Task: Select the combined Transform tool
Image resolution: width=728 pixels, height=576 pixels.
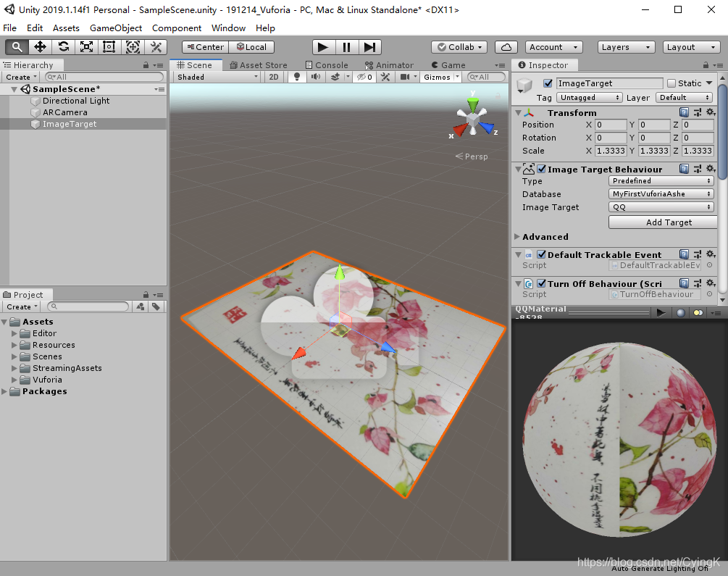Action: point(133,47)
